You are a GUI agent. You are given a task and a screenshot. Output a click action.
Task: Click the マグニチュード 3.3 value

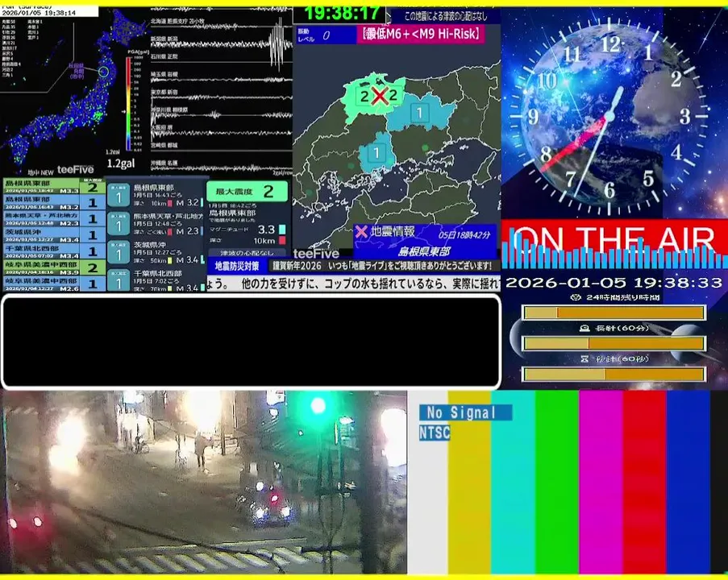click(266, 230)
